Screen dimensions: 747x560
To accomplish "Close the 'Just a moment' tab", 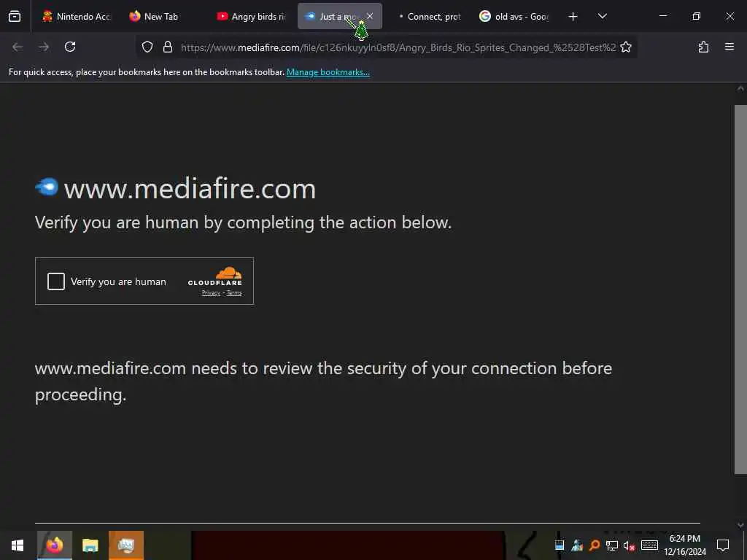I will click(370, 16).
